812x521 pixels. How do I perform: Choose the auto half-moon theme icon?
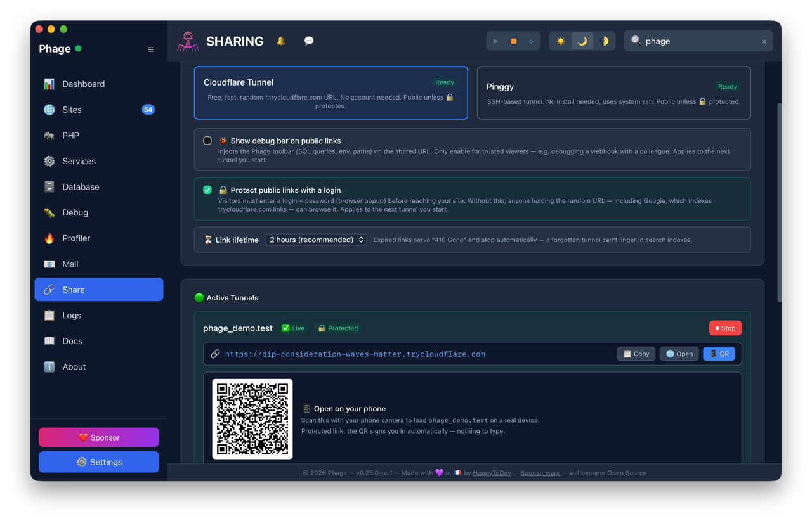[604, 41]
